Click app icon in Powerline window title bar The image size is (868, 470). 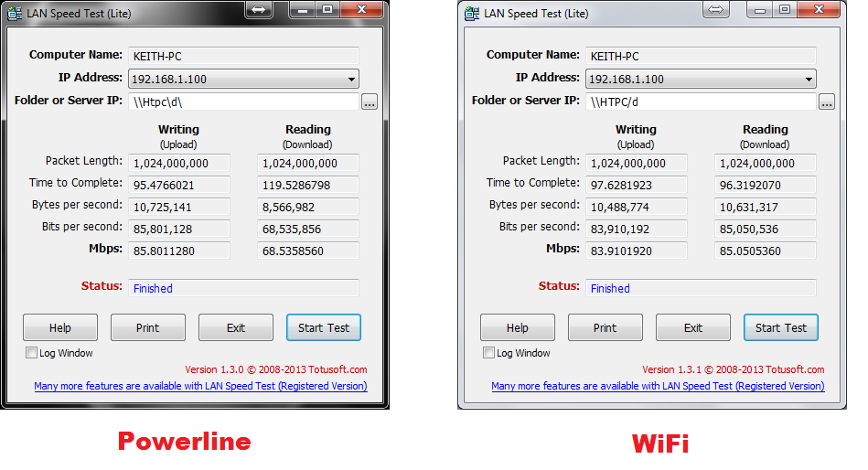coord(15,14)
